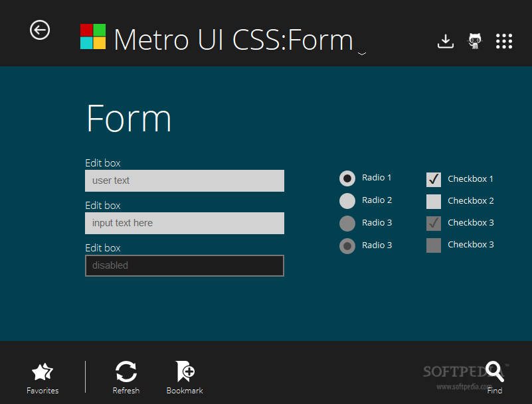Image resolution: width=532 pixels, height=404 pixels.
Task: Click the input text here field
Action: 184,223
